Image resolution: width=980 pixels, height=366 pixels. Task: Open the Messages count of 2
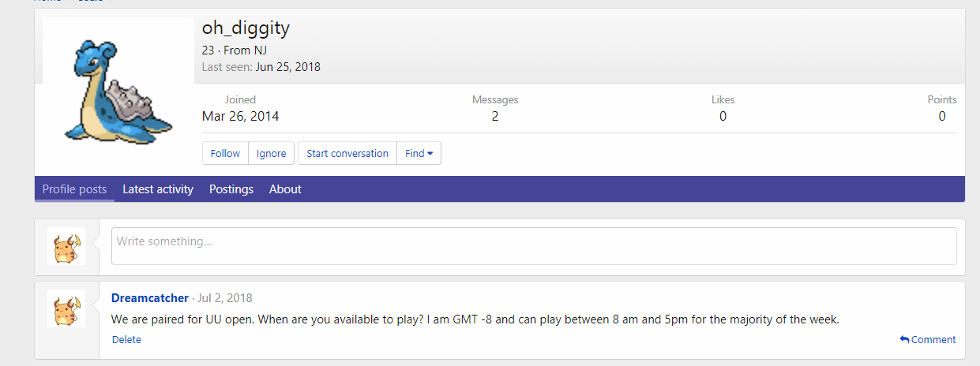495,117
